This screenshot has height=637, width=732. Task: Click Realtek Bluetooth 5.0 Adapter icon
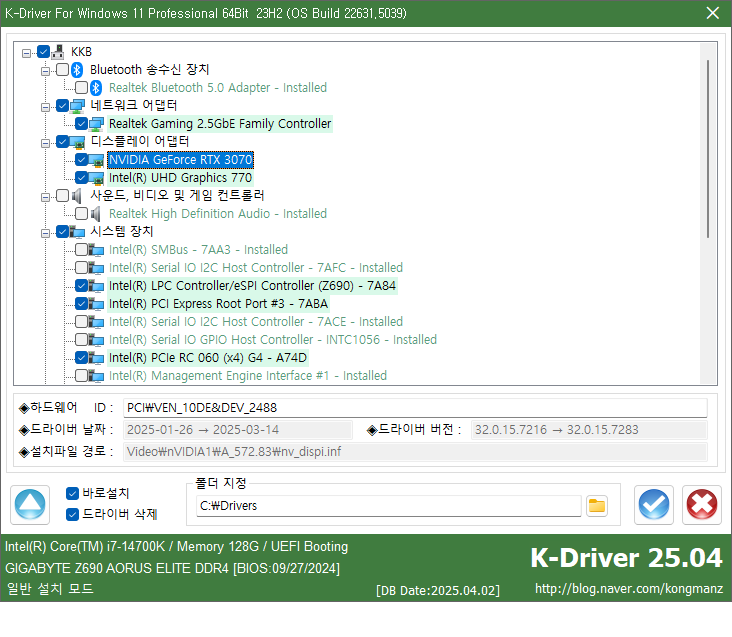coord(96,88)
